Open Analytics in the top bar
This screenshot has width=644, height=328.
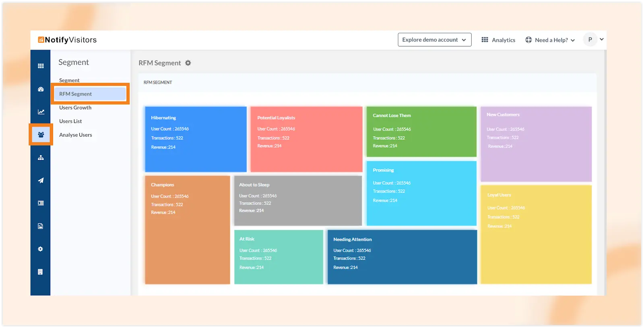click(x=498, y=40)
